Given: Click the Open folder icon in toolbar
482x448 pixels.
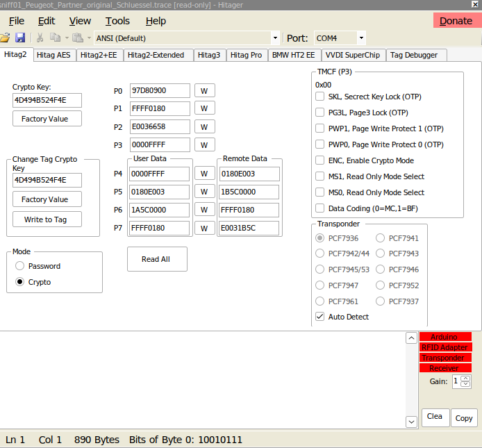Looking at the screenshot, I should (5, 38).
